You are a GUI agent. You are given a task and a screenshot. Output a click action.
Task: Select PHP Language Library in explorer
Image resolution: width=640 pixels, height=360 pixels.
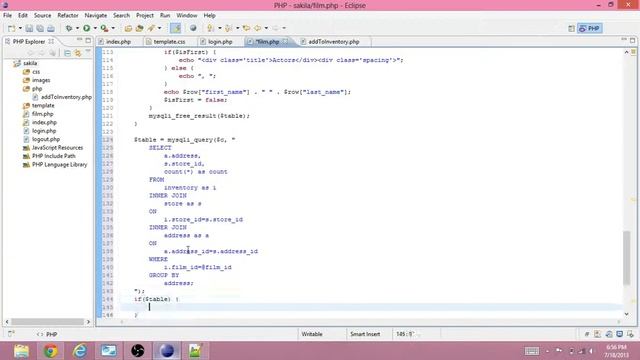(x=60, y=164)
